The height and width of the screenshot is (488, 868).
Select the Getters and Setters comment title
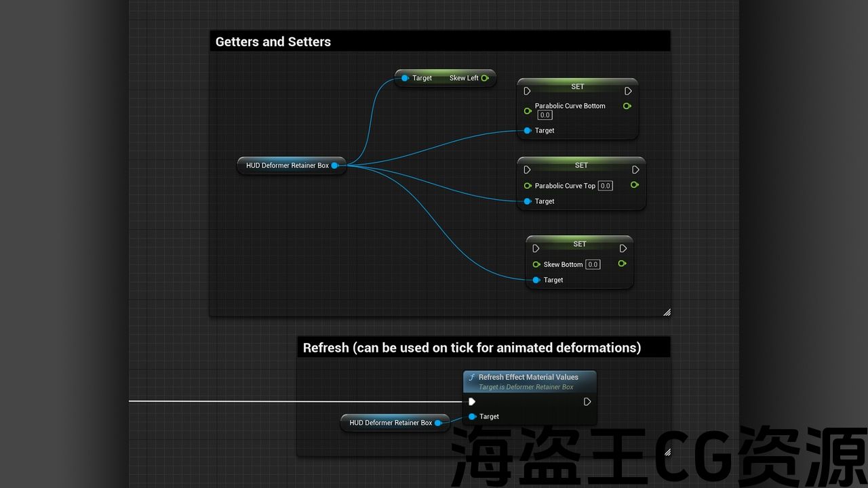(273, 42)
